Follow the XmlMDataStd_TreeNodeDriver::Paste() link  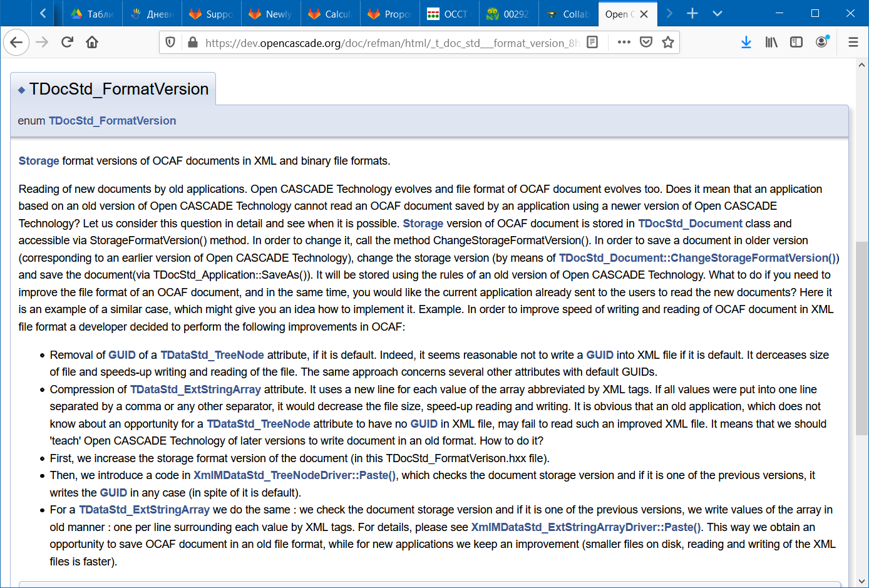coord(294,475)
